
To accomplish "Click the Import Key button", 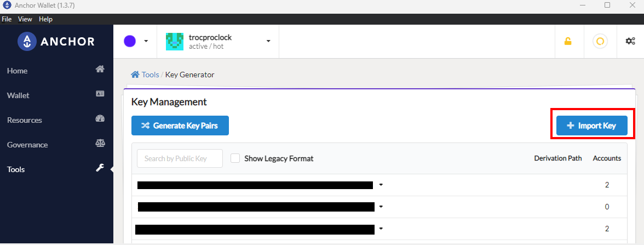I will click(x=592, y=126).
